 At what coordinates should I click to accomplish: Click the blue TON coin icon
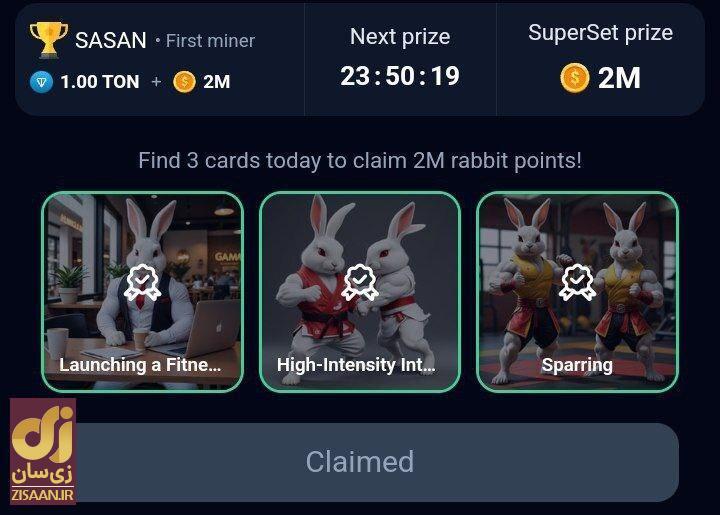[41, 82]
